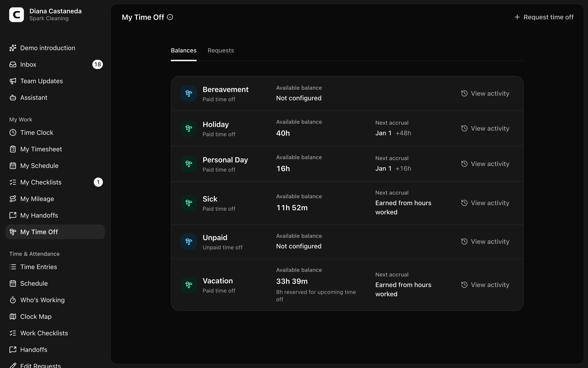Image resolution: width=588 pixels, height=368 pixels.
Task: Select My Time Off sidebar item
Action: point(55,232)
